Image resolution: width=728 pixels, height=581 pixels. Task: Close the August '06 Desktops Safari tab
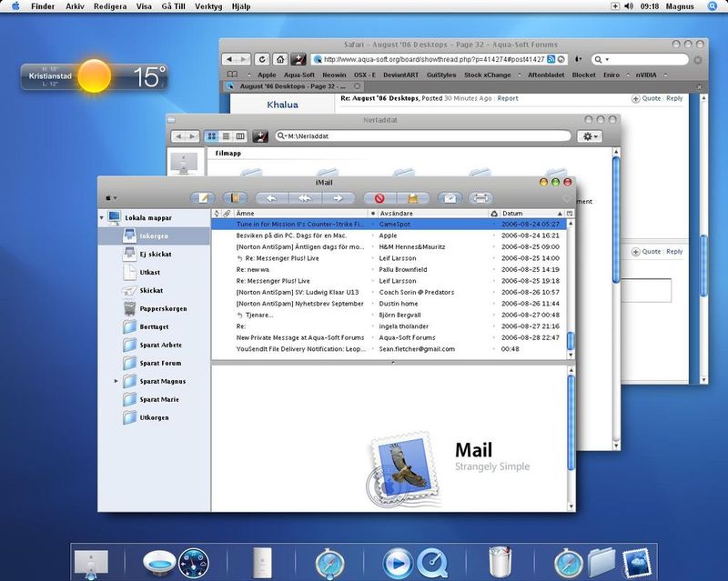coord(357,85)
